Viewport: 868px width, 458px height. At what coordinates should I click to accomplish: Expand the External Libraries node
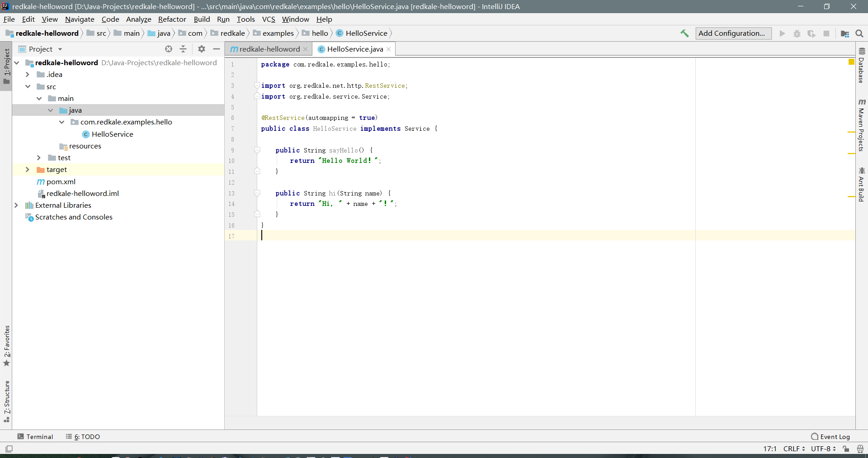pos(16,205)
